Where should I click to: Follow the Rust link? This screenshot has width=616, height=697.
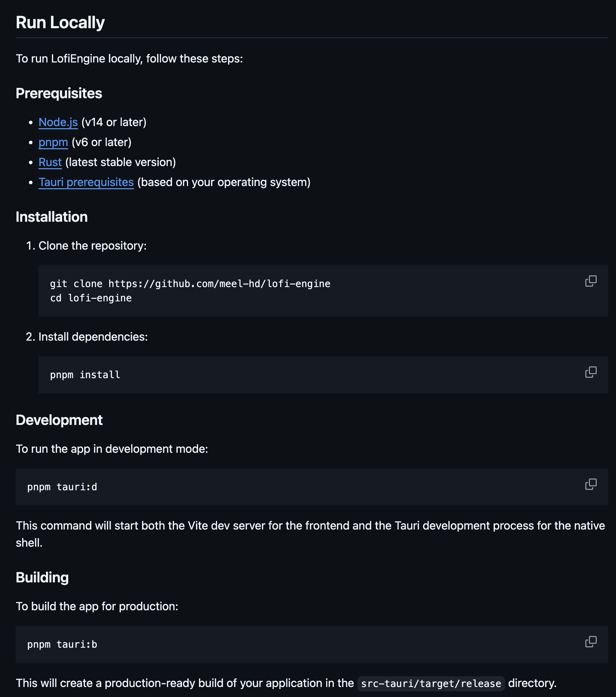(50, 162)
